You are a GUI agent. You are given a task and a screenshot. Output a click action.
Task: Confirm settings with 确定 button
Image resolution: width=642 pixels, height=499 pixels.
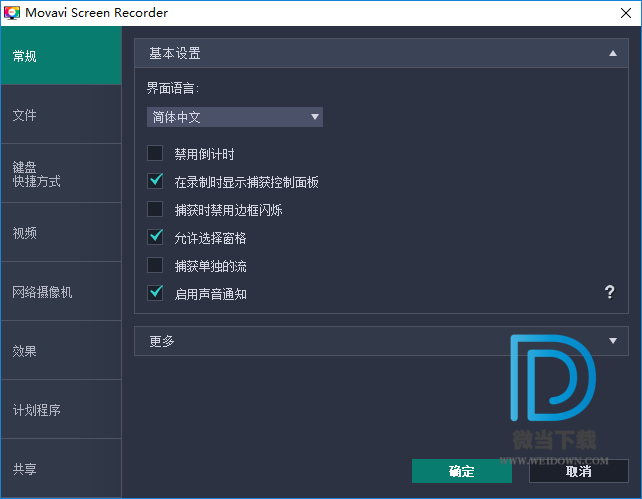(x=462, y=471)
